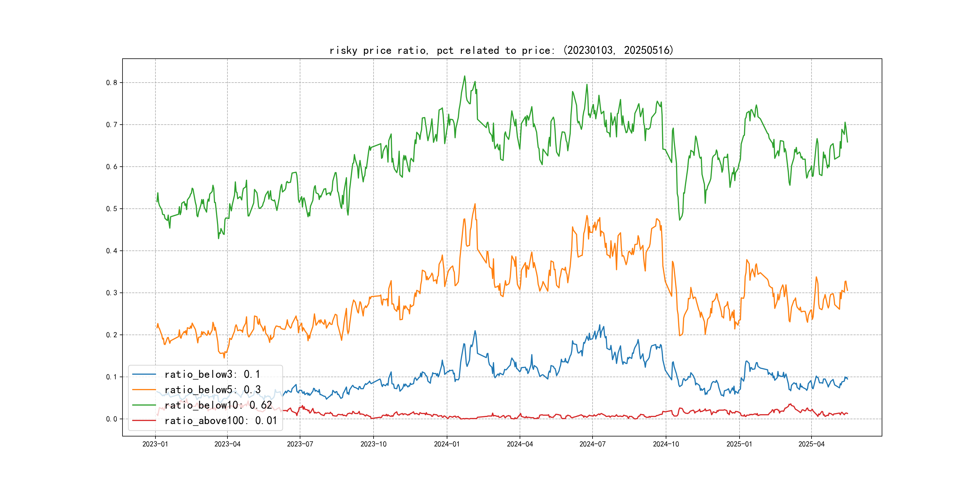Screen dimensions: 980x490
Task: Click the 0.0 y-axis tick label
Action: click(x=112, y=419)
